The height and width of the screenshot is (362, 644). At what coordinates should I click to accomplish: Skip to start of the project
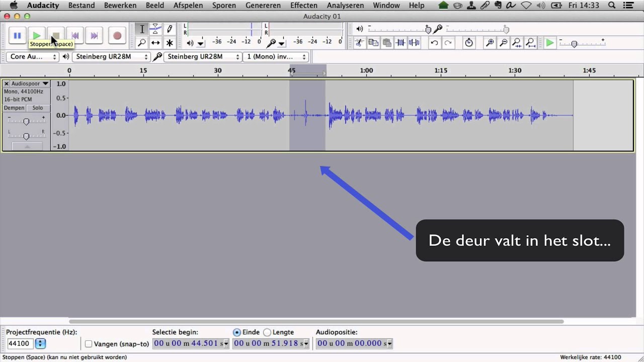click(x=74, y=36)
